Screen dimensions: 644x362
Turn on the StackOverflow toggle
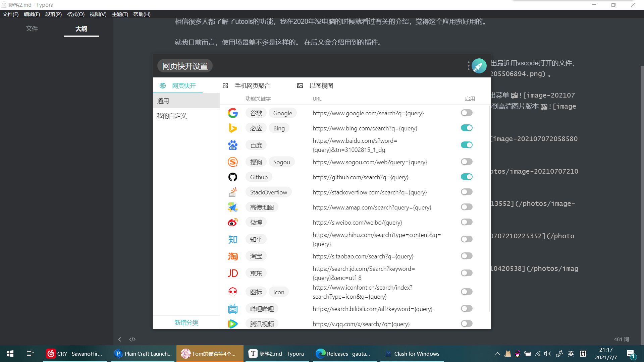point(466,192)
